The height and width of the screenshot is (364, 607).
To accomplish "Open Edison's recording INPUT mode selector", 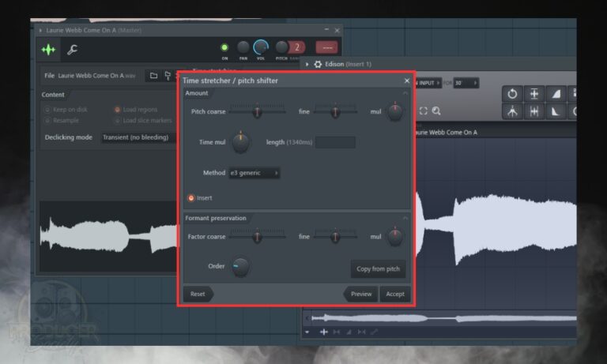I will 428,83.
